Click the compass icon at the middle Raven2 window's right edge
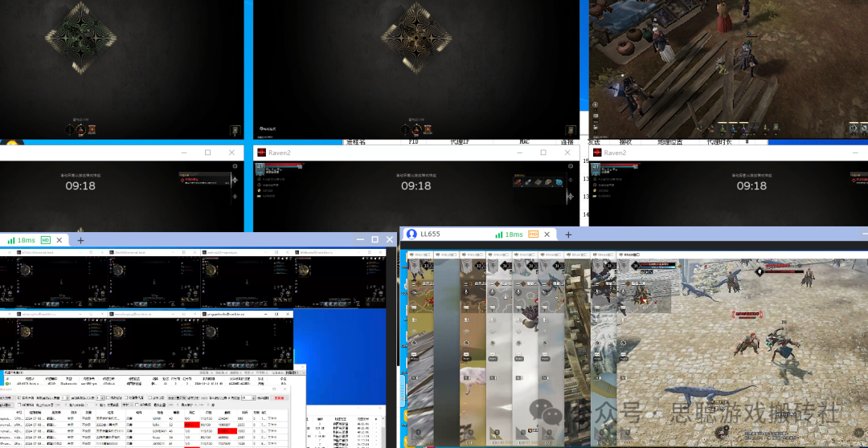The image size is (868, 448). 570,196
